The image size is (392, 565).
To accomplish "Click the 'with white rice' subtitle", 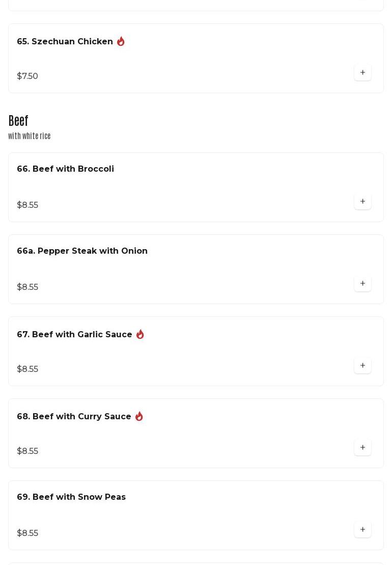I will click(30, 136).
